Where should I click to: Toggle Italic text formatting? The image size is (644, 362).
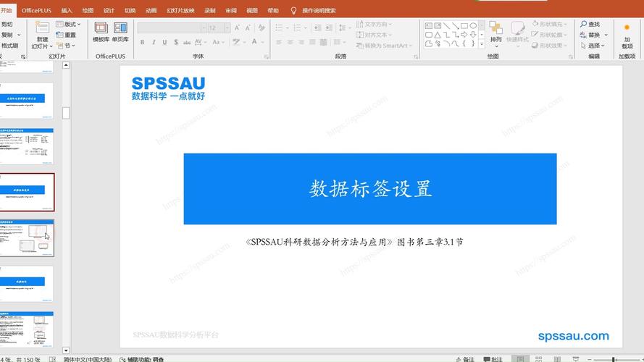coord(154,43)
